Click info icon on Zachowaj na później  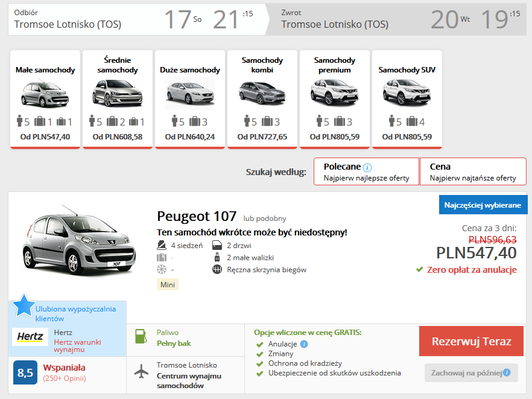click(x=507, y=372)
